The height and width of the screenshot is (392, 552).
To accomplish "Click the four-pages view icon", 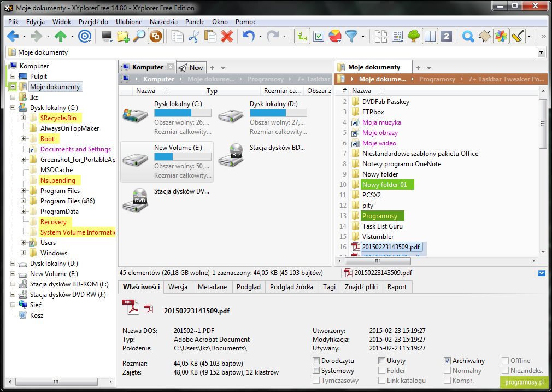I will (x=381, y=36).
